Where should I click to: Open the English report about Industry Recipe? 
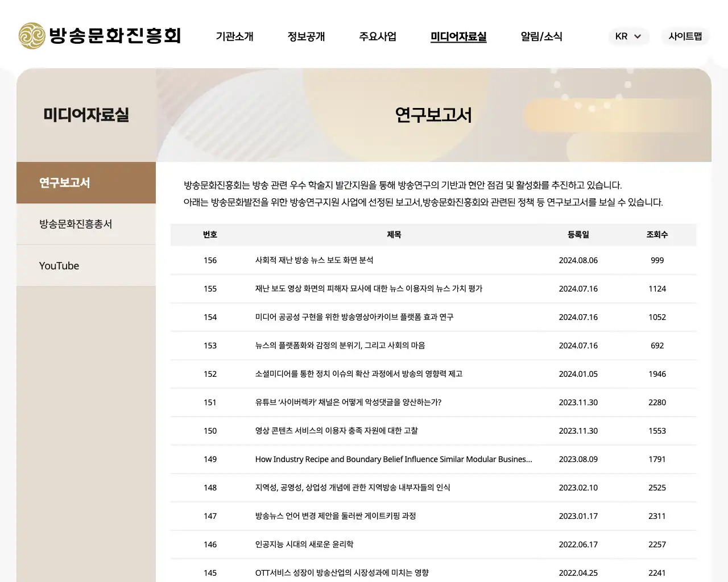(393, 459)
